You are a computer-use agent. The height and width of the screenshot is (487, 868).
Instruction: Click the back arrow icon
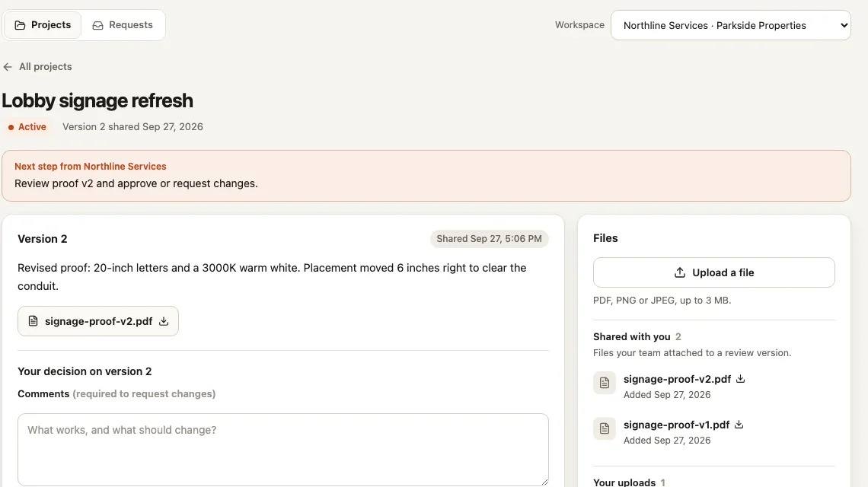(7, 67)
